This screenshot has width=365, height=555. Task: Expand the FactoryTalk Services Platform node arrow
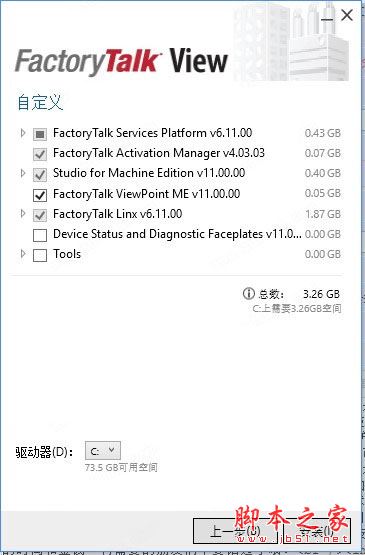[23, 133]
